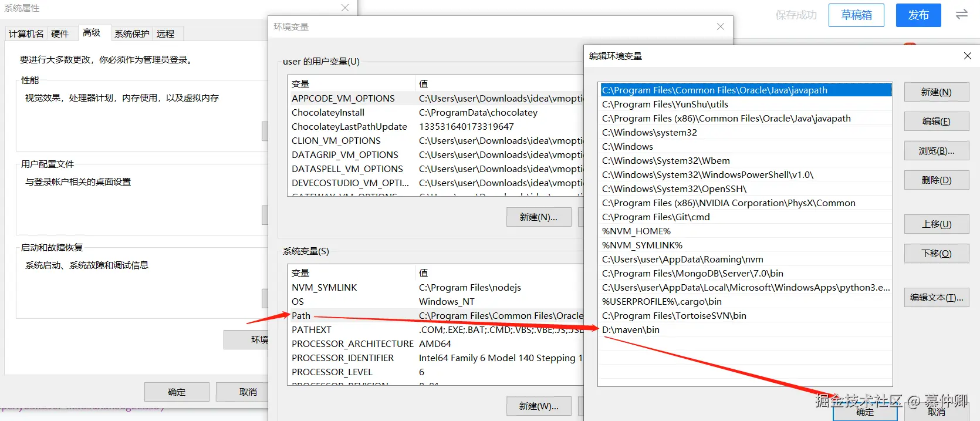
Task: Select D:\maven\bin path entry
Action: pyautogui.click(x=745, y=329)
